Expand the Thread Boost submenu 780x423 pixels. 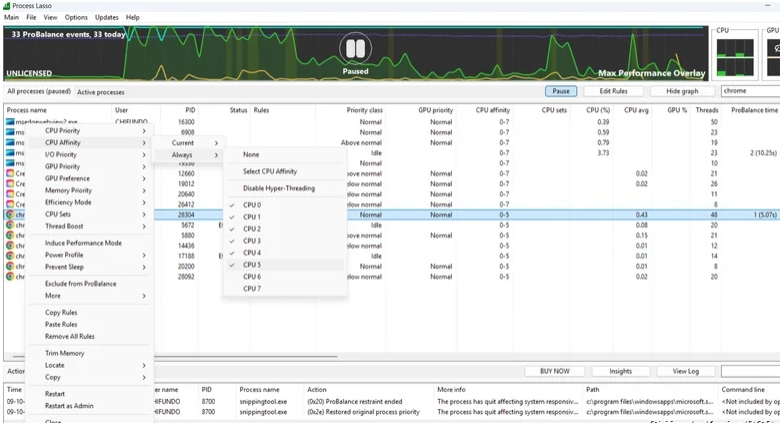coord(90,226)
